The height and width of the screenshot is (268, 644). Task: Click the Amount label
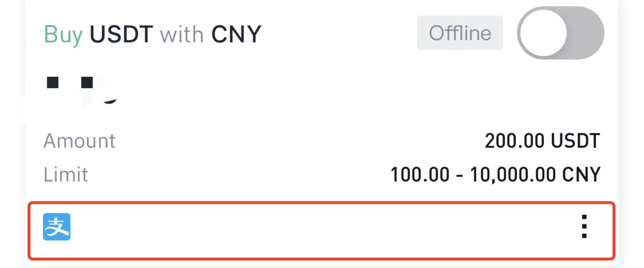(79, 141)
